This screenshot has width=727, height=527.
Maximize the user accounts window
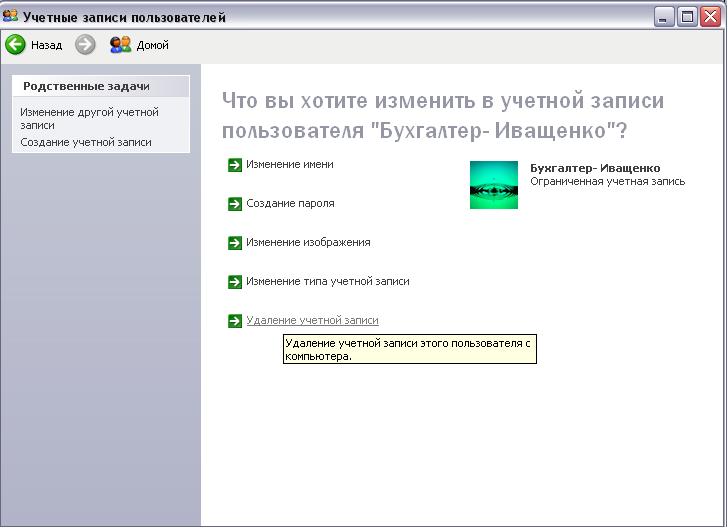(687, 17)
